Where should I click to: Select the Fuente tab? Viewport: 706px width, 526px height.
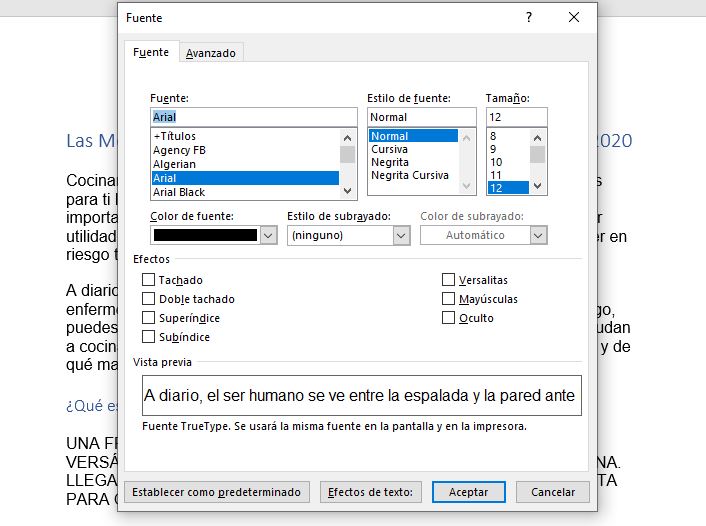[x=151, y=53]
